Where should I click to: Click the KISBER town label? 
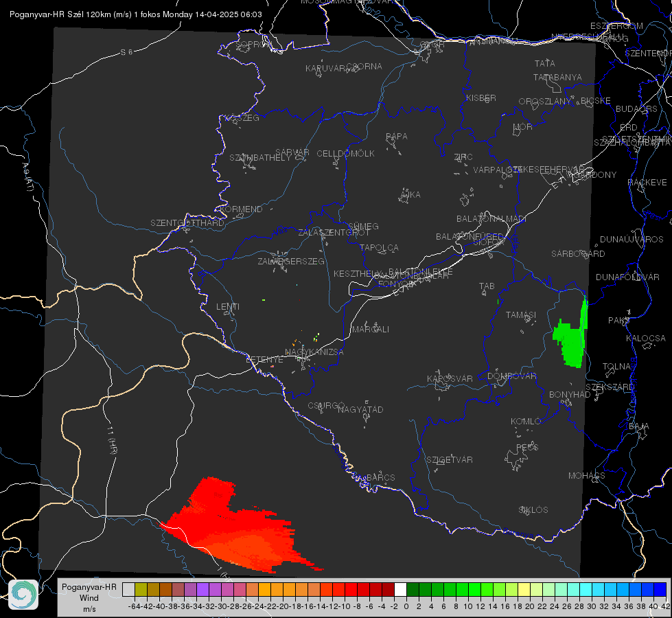[481, 98]
